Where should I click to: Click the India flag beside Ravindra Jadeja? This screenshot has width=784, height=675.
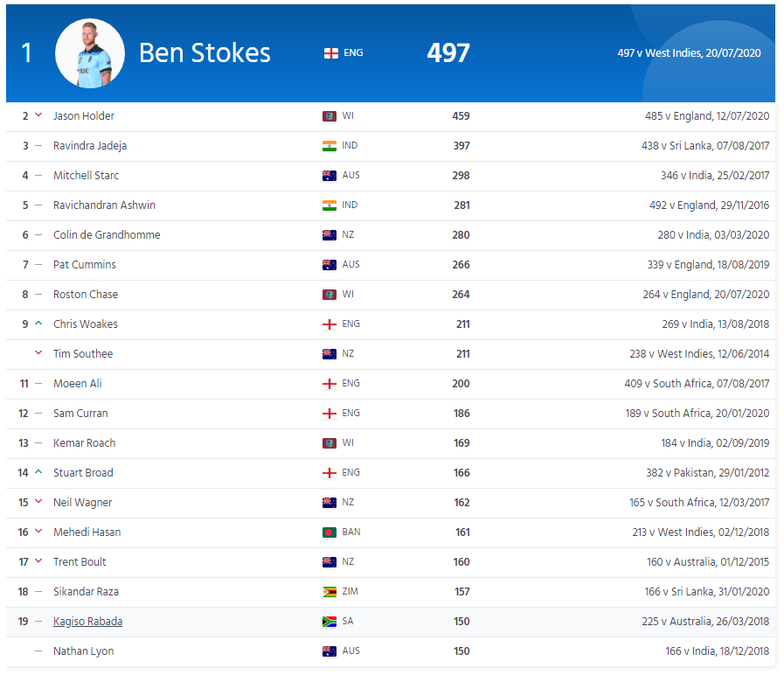coord(330,145)
